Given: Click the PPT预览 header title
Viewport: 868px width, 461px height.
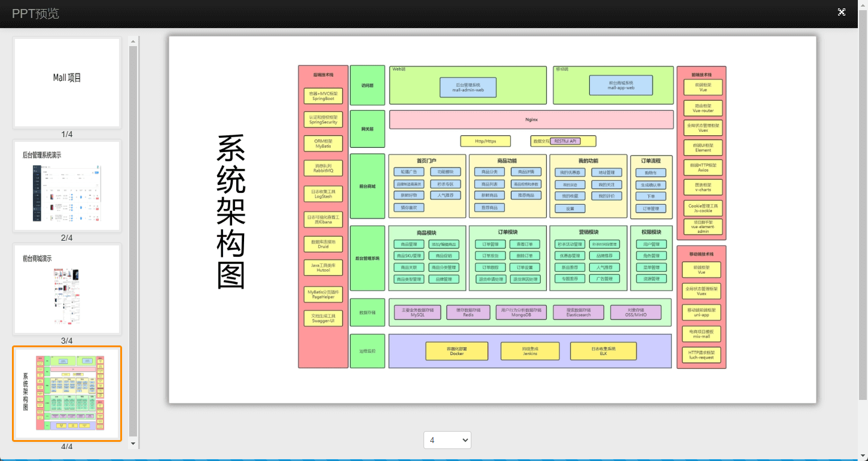Looking at the screenshot, I should coord(35,14).
